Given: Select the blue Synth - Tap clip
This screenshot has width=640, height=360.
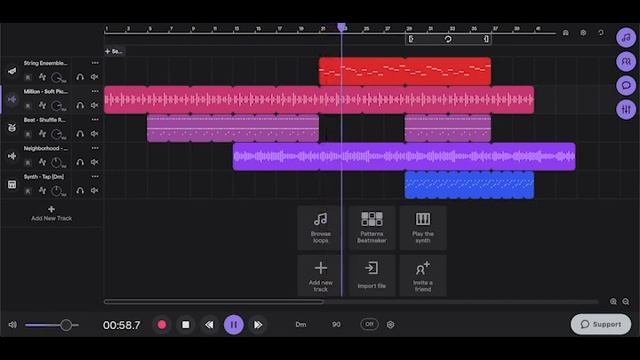Looking at the screenshot, I should coord(469,185).
